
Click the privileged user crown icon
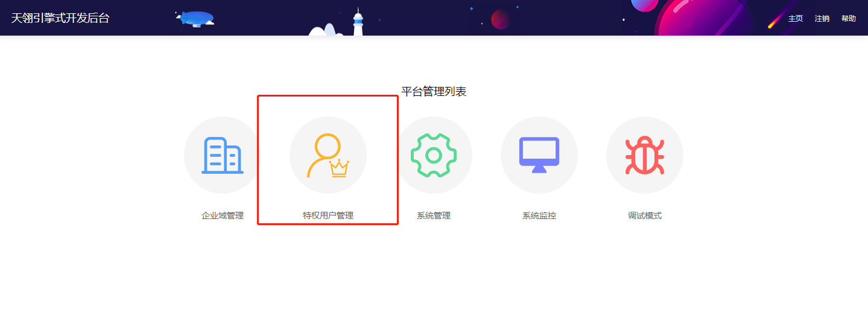pyautogui.click(x=328, y=155)
